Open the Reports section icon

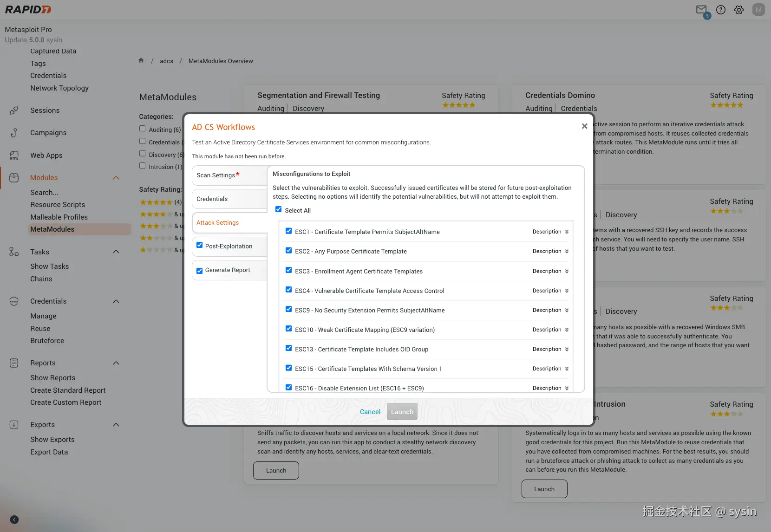(x=14, y=363)
